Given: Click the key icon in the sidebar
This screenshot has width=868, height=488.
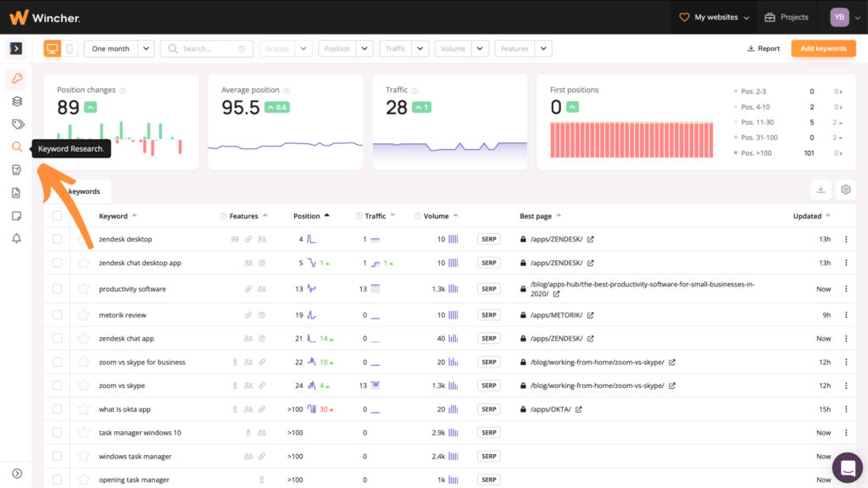Looking at the screenshot, I should 17,79.
